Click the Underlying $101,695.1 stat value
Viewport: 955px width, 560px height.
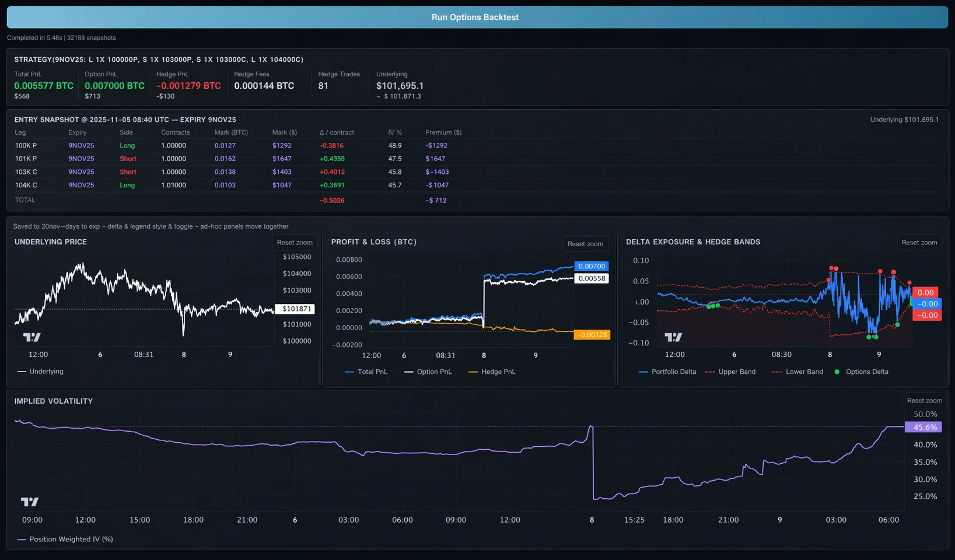[400, 86]
